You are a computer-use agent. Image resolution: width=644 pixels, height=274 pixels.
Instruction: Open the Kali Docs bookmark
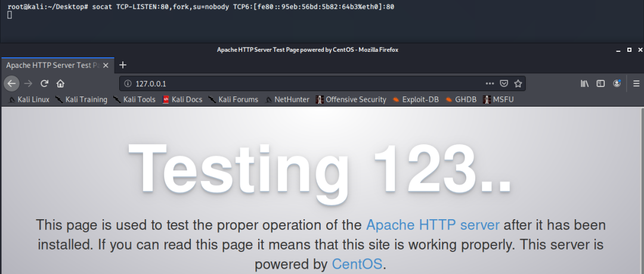pos(182,99)
